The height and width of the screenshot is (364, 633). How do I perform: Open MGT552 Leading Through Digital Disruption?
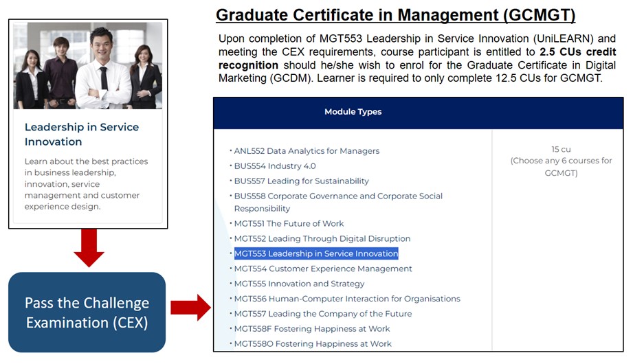click(x=322, y=239)
